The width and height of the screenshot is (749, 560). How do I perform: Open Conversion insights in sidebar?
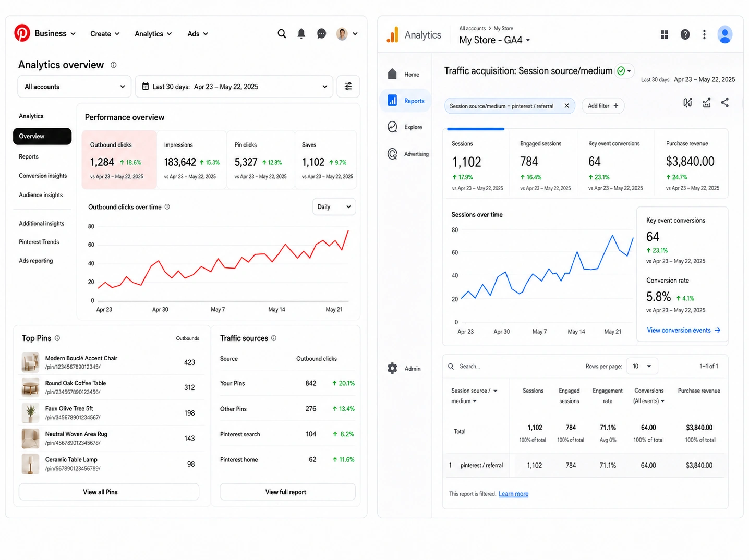(43, 176)
